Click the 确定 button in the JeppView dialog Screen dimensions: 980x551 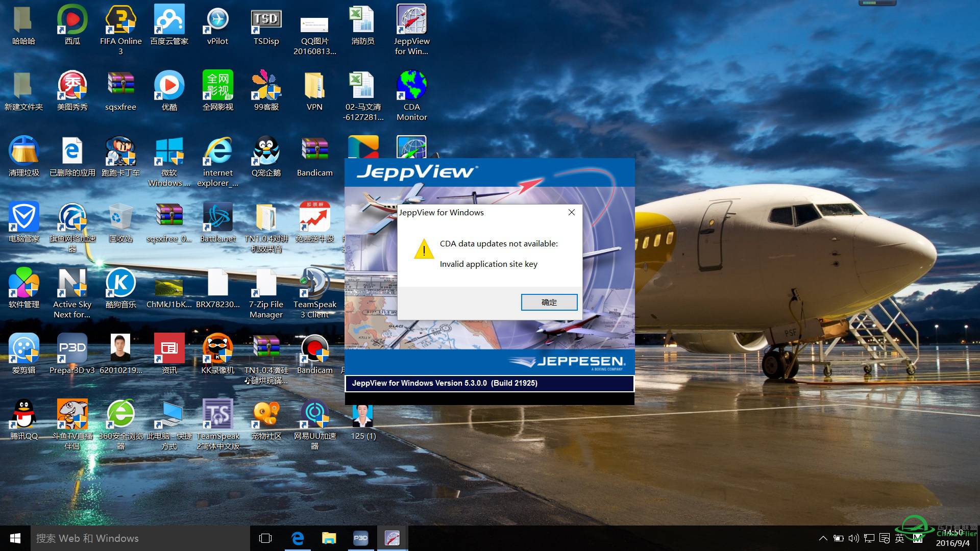coord(549,302)
